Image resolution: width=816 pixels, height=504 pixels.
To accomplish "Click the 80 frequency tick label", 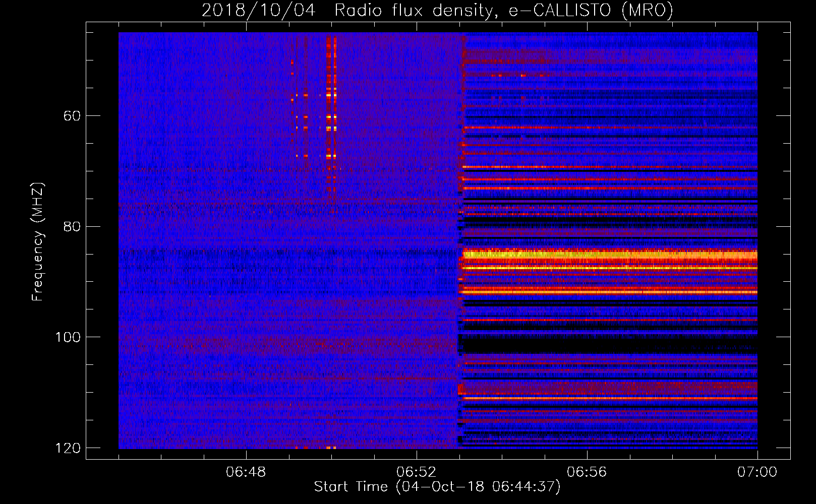I will 72,226.
